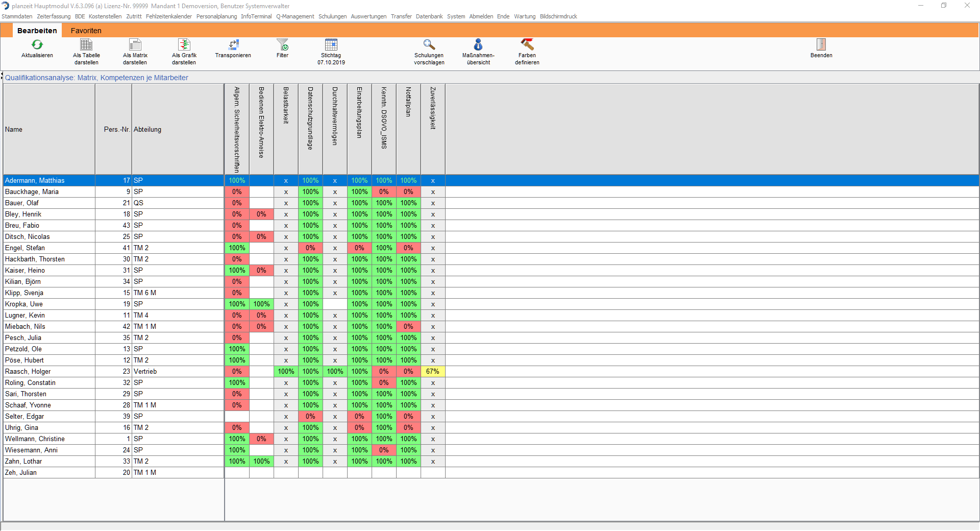
Task: Click the yellow 67% cell for Raasch
Action: (433, 372)
